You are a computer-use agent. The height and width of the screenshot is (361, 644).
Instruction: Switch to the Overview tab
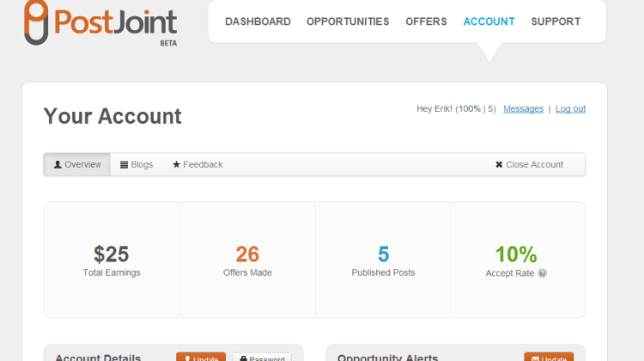[77, 164]
